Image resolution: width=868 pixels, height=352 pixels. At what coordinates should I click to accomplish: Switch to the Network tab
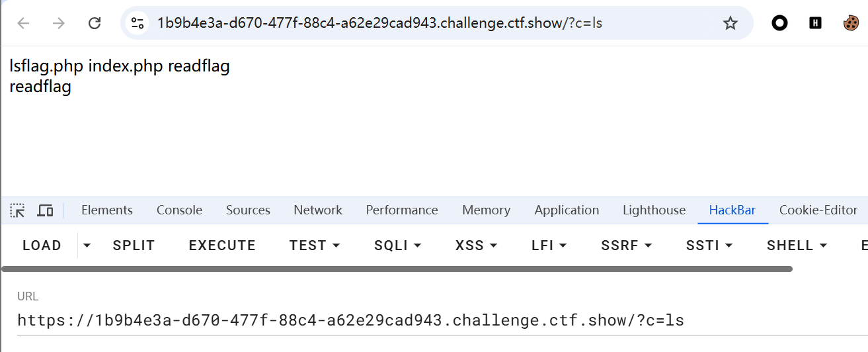[318, 210]
